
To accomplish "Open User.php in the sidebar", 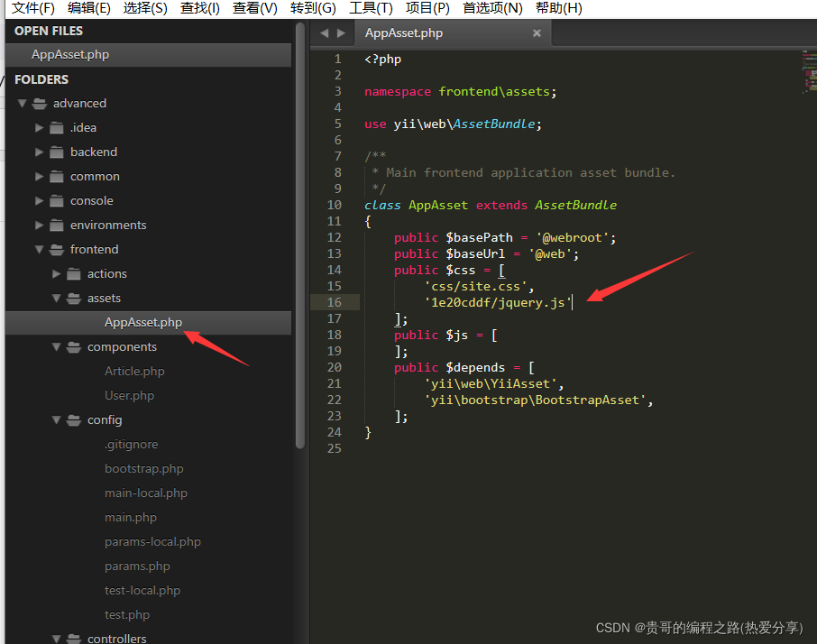I will [x=129, y=395].
